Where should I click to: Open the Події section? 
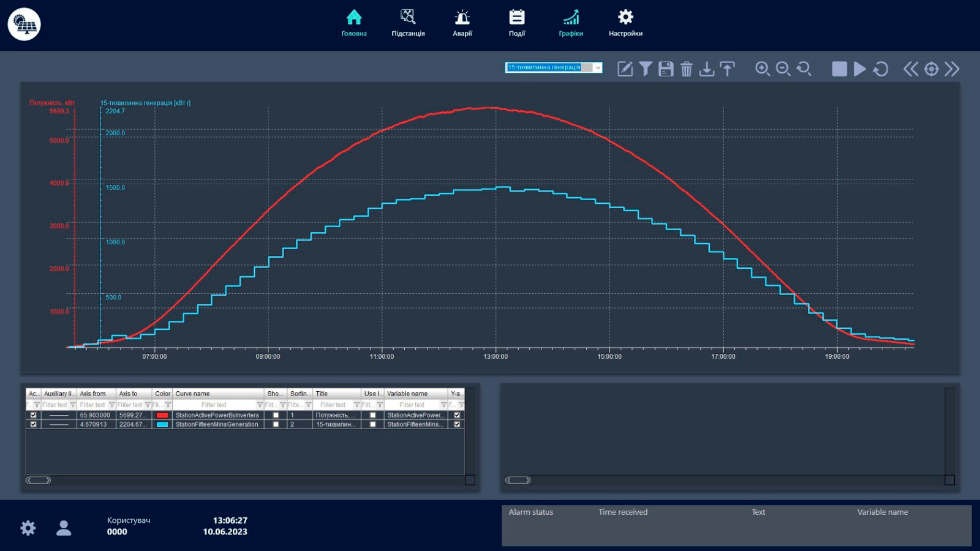(517, 23)
